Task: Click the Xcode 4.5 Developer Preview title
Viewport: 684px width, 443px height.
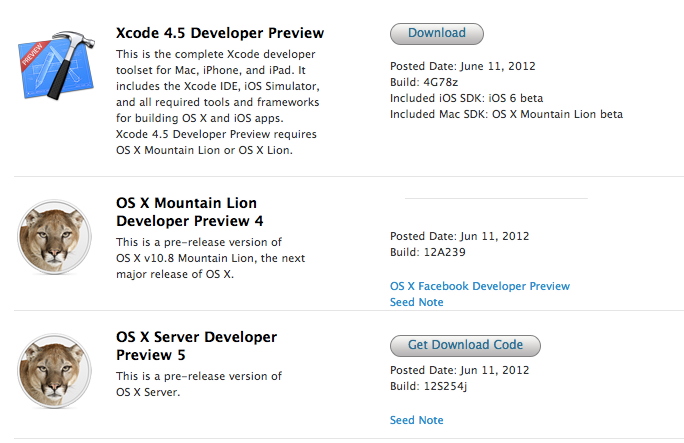Action: (x=220, y=33)
